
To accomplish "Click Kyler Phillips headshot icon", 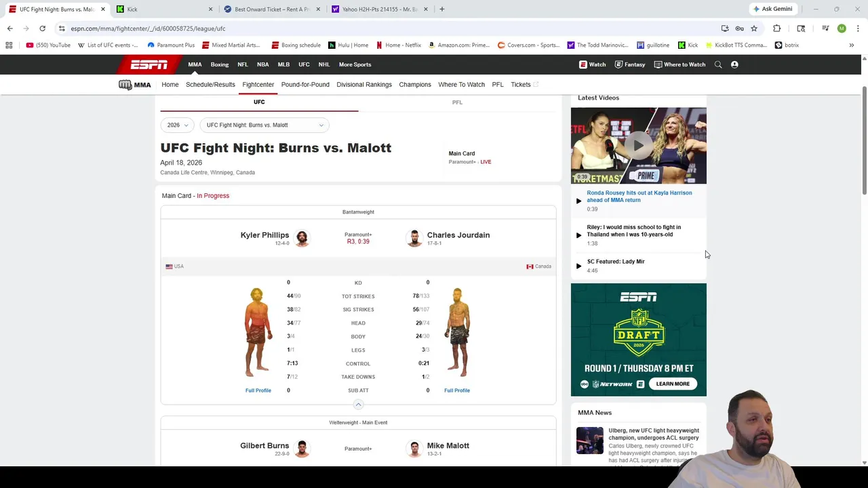I will click(302, 238).
